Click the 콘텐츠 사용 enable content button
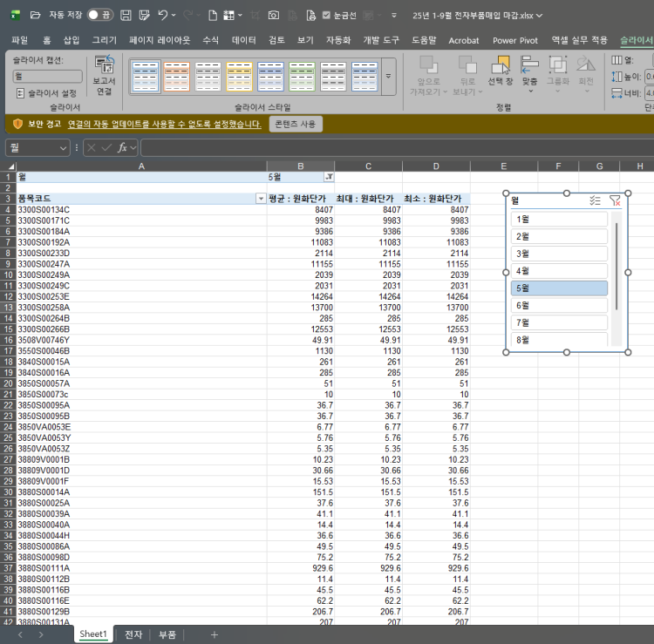 pyautogui.click(x=296, y=124)
